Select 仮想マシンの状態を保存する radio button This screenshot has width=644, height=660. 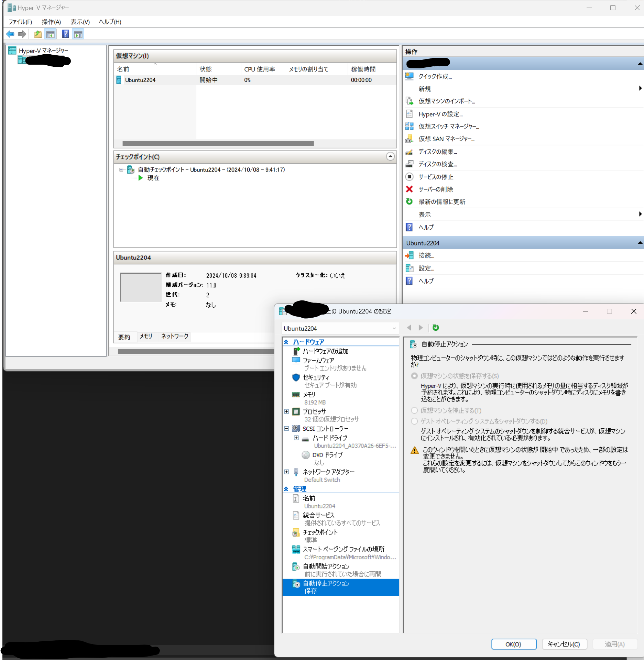414,376
